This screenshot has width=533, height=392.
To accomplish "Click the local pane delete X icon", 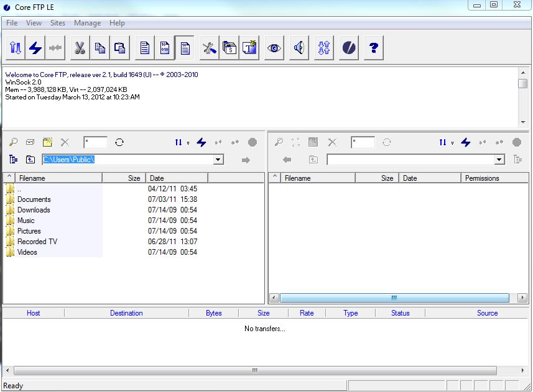I will pos(65,142).
